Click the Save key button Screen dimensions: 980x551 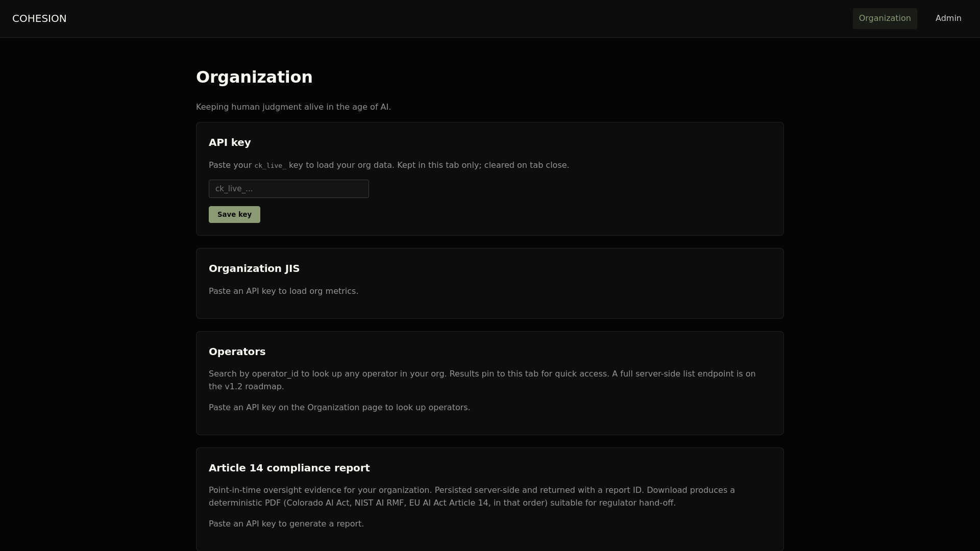pyautogui.click(x=234, y=214)
